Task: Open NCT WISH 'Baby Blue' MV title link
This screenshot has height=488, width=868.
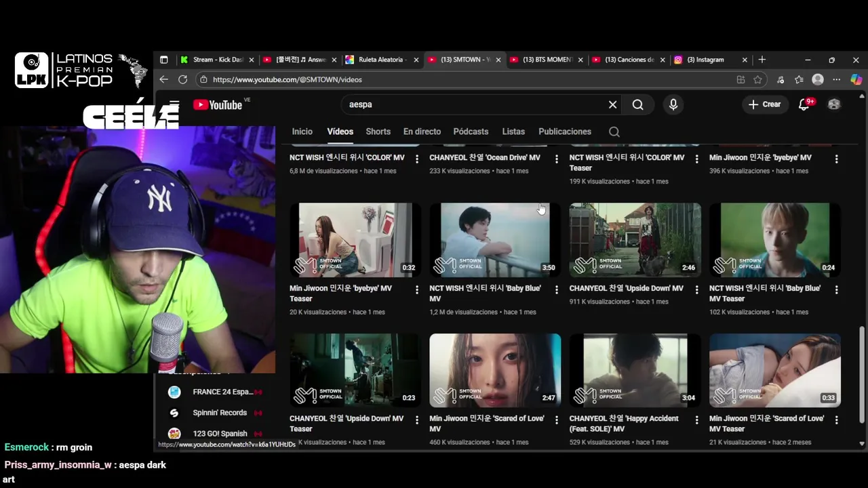Action: (485, 293)
